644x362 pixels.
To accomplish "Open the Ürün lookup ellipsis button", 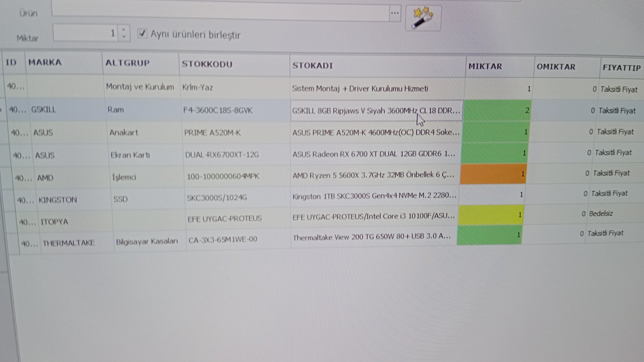I will point(395,13).
